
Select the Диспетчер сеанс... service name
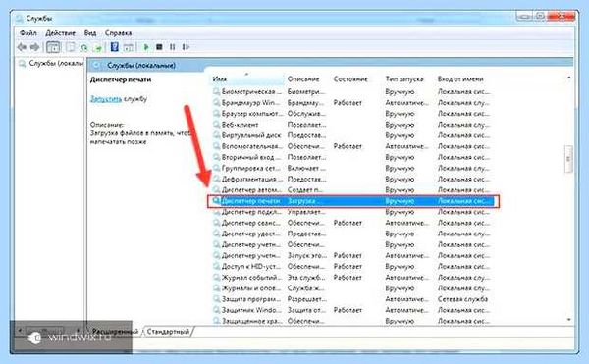point(251,223)
